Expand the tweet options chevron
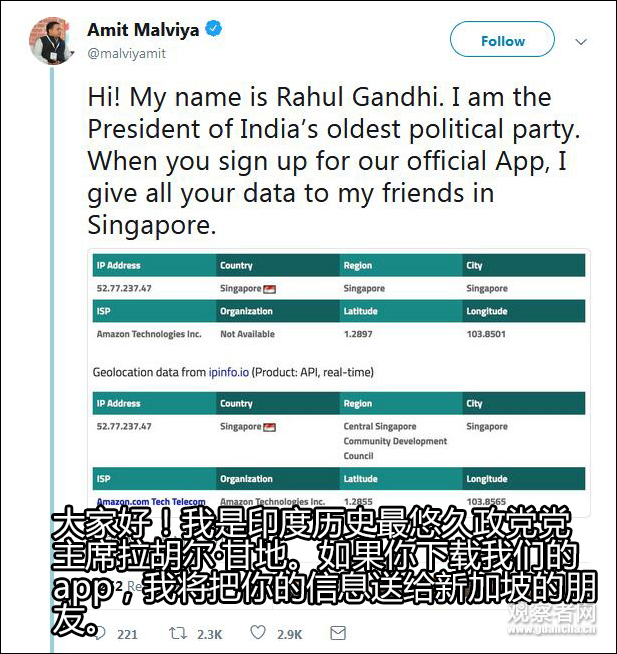The image size is (617, 654). [581, 41]
